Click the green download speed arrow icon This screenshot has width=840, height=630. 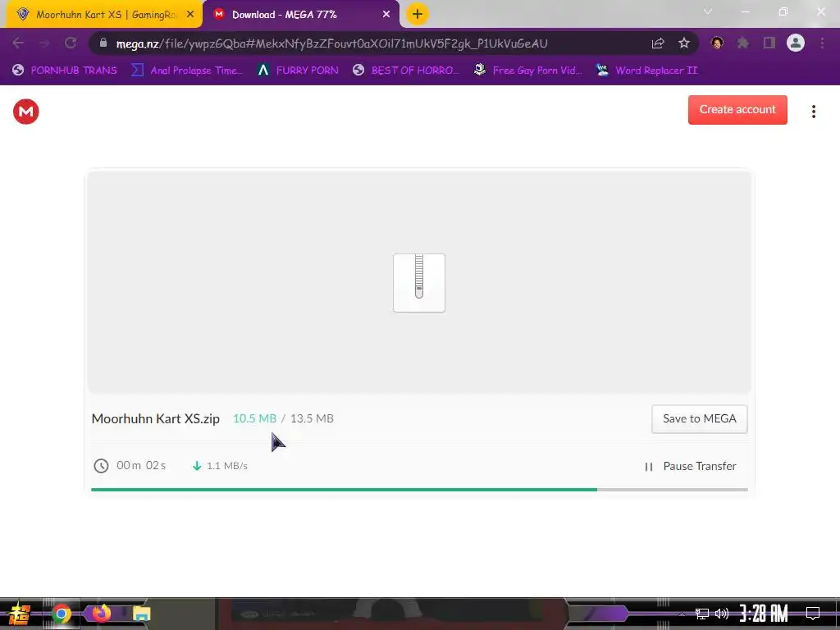click(x=197, y=466)
